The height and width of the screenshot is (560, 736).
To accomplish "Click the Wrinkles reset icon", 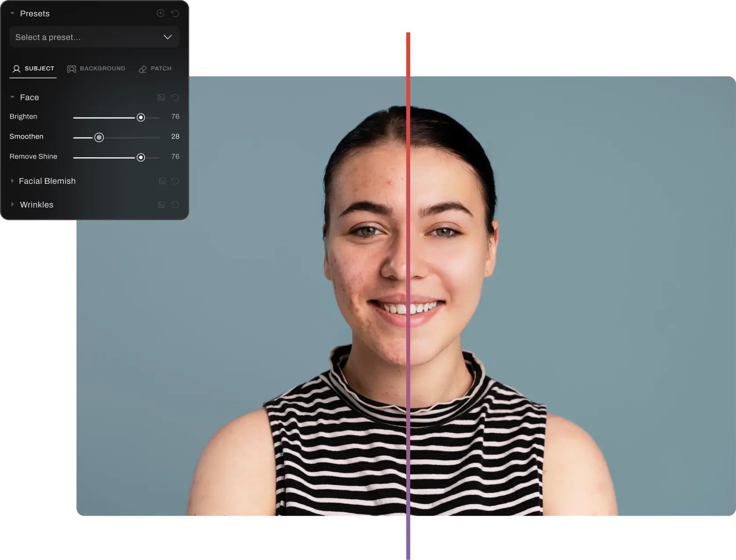I will [175, 205].
